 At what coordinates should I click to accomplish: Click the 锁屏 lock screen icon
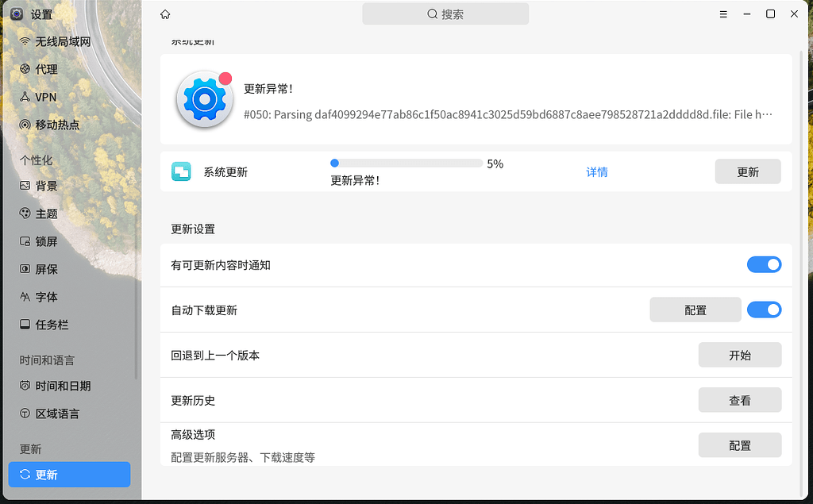pos(25,241)
